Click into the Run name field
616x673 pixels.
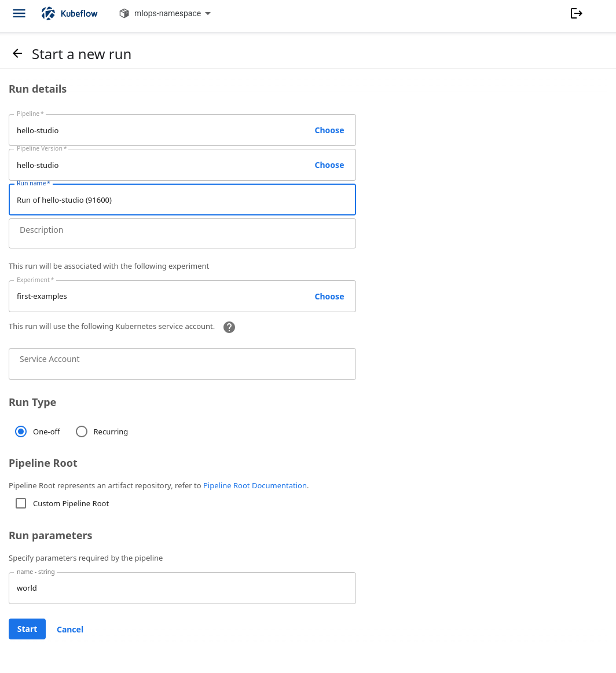tap(182, 200)
